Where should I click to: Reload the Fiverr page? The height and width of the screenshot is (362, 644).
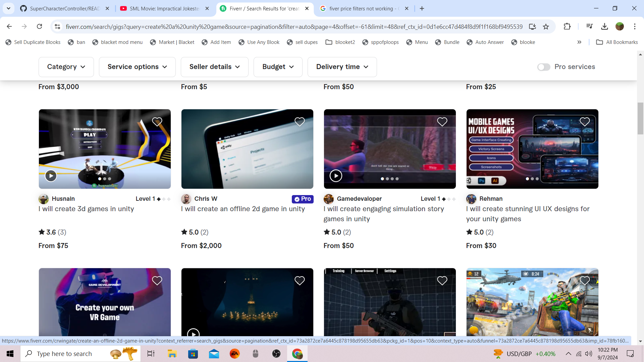pos(40,26)
